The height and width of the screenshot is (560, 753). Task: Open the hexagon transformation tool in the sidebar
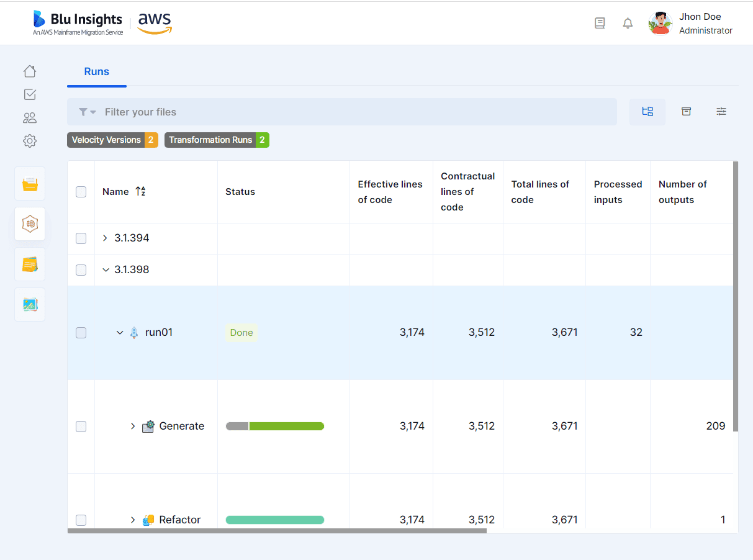[x=30, y=224]
